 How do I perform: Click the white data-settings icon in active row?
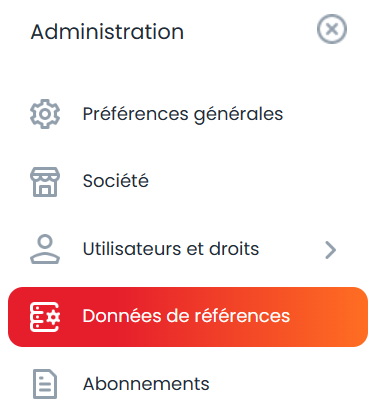[45, 317]
